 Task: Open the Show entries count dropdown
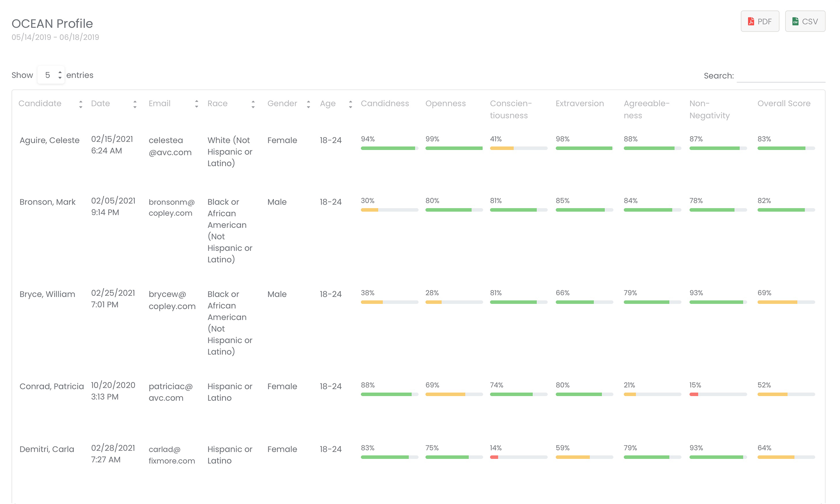point(51,75)
